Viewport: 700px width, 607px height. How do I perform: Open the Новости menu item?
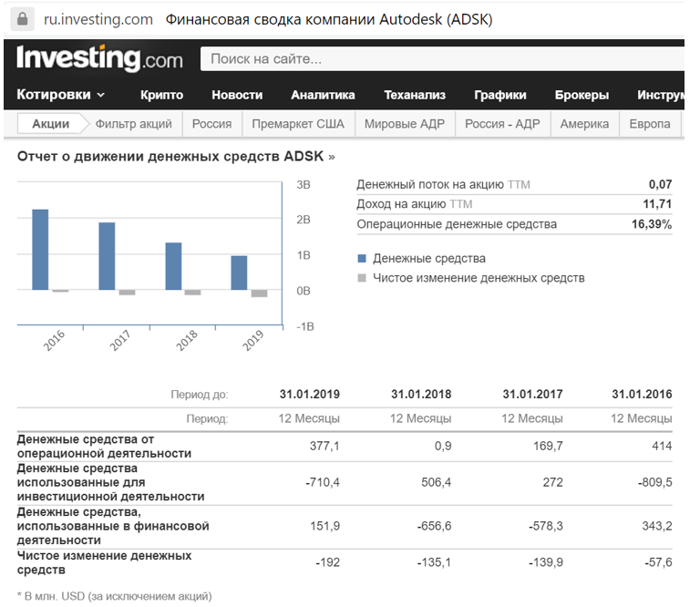pyautogui.click(x=237, y=95)
